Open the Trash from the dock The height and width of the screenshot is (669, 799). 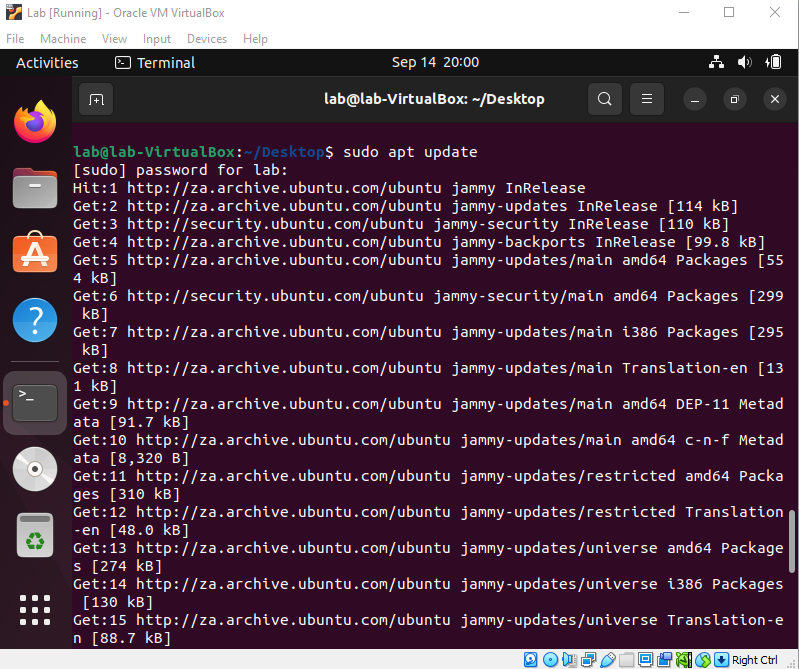click(x=35, y=535)
